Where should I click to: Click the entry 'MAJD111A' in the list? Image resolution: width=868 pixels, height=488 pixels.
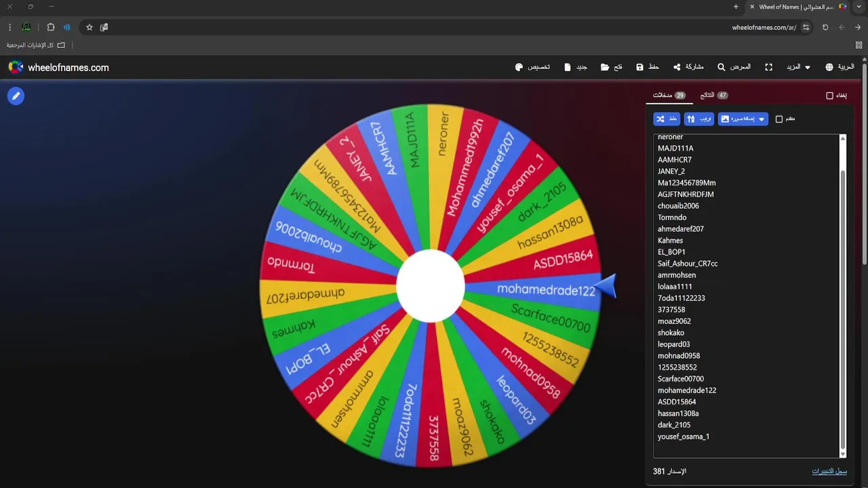[x=675, y=148]
